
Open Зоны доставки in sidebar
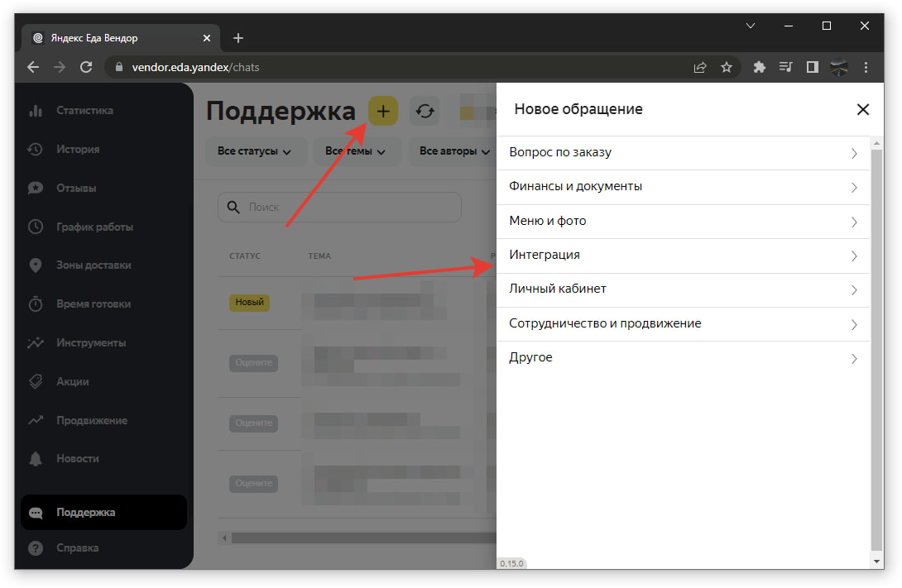94,265
